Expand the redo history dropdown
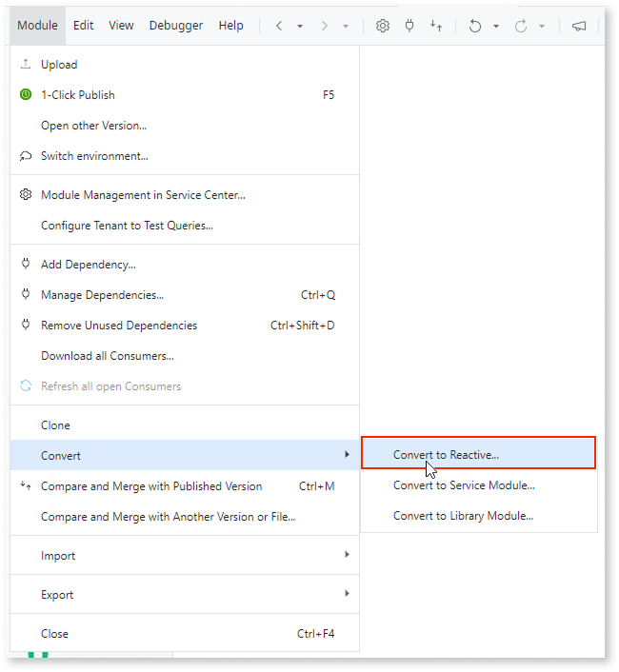This screenshot has width=619, height=672. click(x=542, y=27)
